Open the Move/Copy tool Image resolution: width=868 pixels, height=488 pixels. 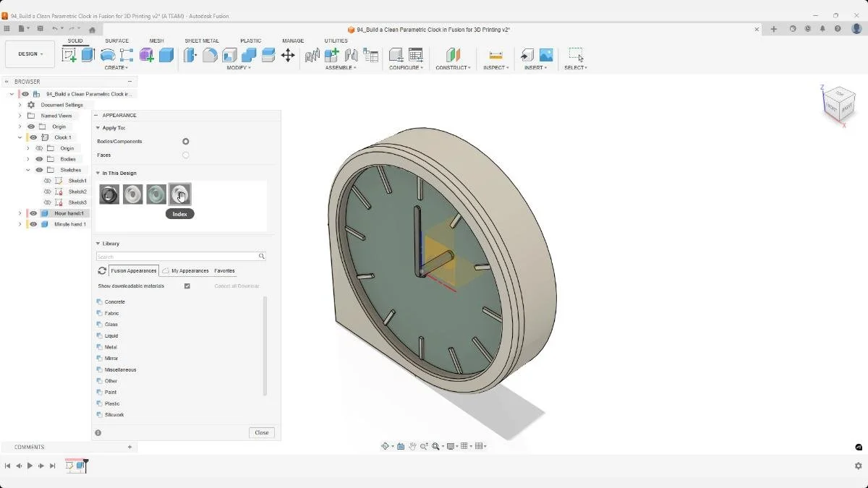pyautogui.click(x=289, y=55)
